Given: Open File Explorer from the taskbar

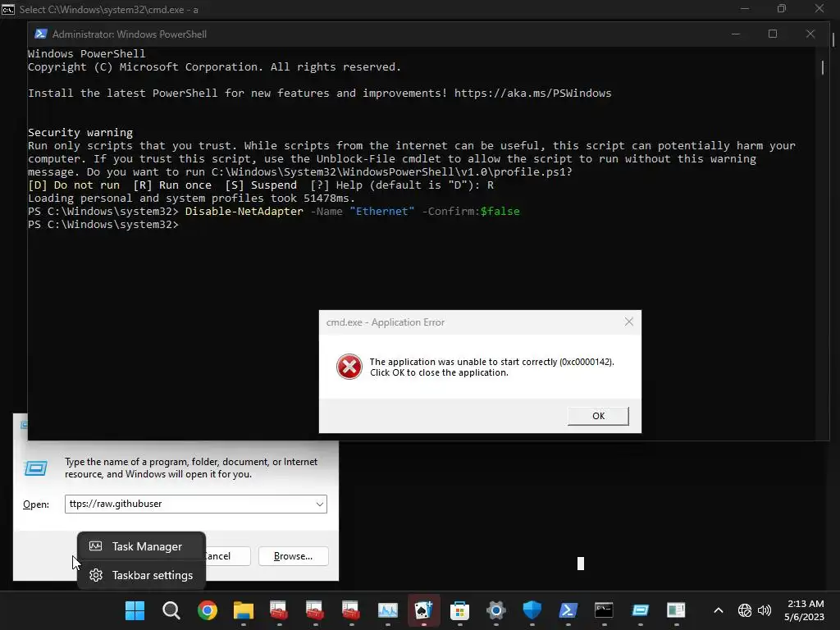Looking at the screenshot, I should (x=243, y=610).
